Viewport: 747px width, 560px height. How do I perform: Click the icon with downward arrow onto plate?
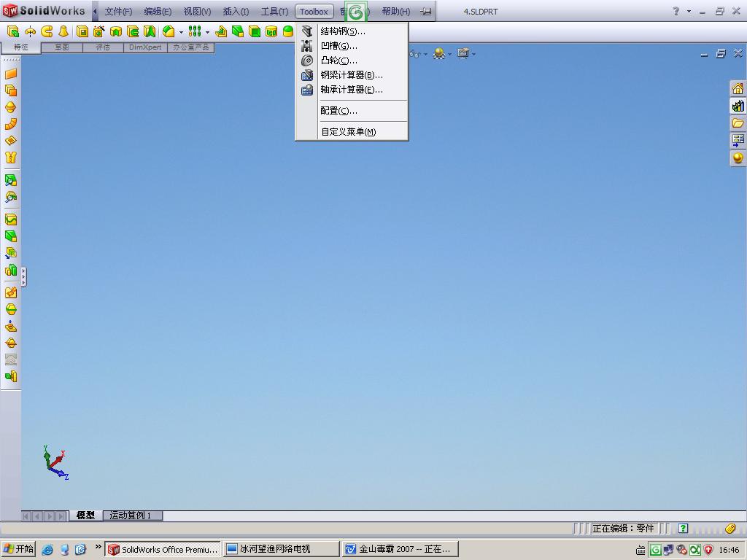tap(11, 326)
